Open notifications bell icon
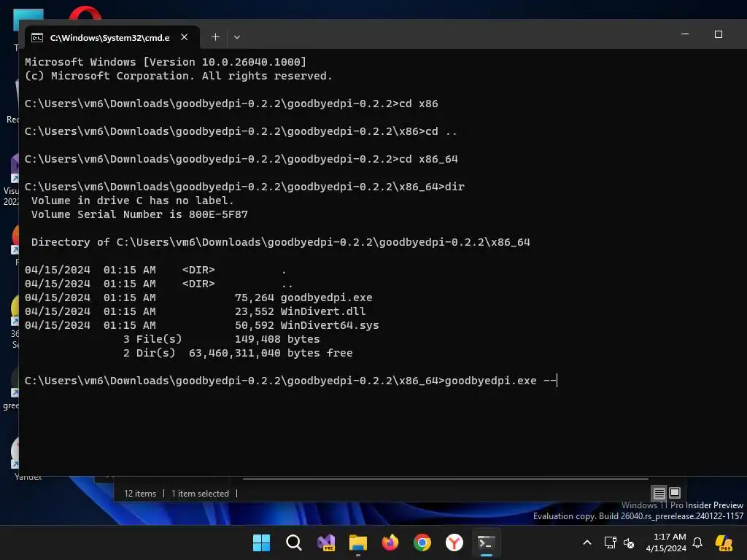Screen dimensions: 747x560 pos(697,542)
